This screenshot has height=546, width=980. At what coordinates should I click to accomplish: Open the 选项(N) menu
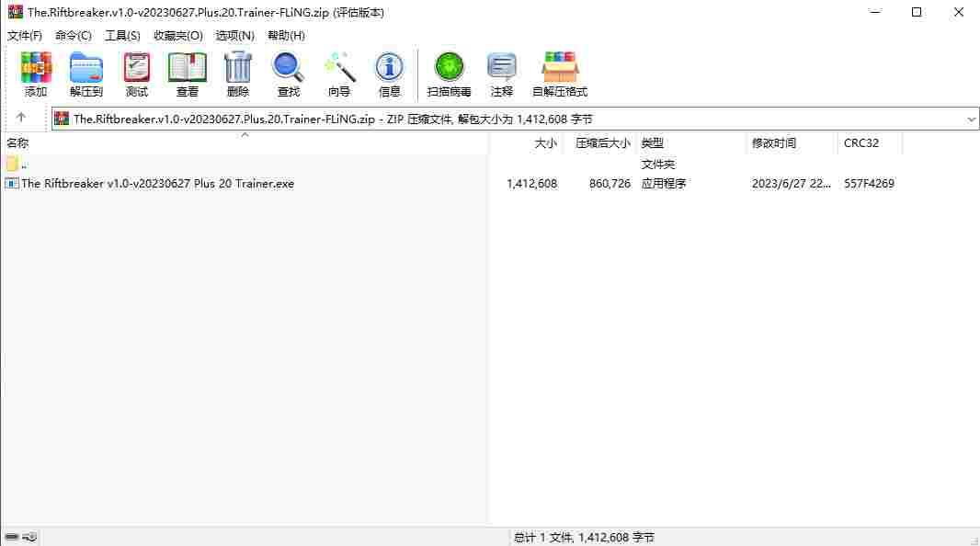coord(235,36)
